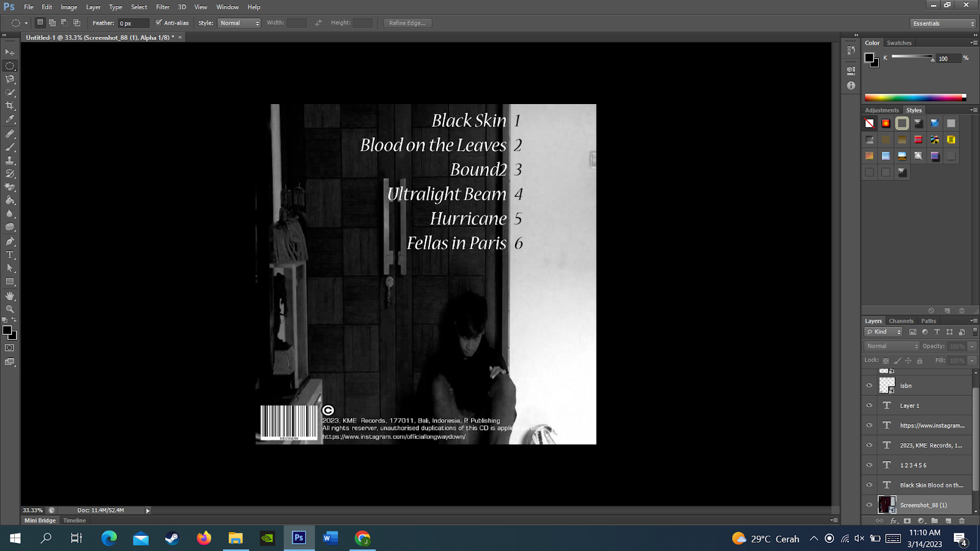Open the tool preset picker arrow
The image size is (980, 551).
click(x=26, y=23)
